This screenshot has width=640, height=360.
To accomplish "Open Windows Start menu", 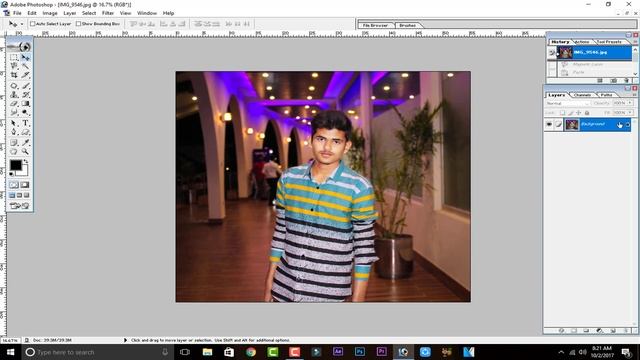I will [x=10, y=352].
